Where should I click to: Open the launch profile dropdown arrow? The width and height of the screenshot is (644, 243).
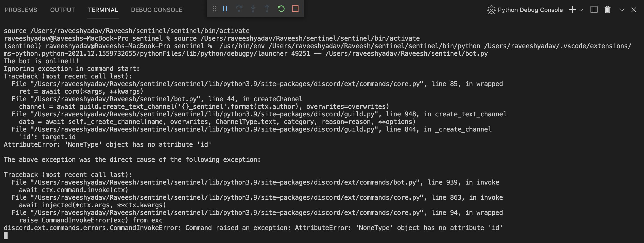click(x=582, y=10)
